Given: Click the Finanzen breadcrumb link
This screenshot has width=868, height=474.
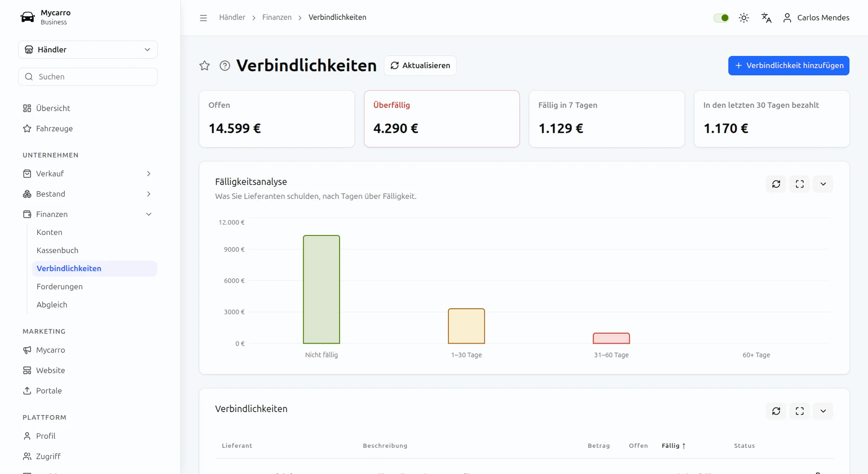Looking at the screenshot, I should (x=277, y=17).
